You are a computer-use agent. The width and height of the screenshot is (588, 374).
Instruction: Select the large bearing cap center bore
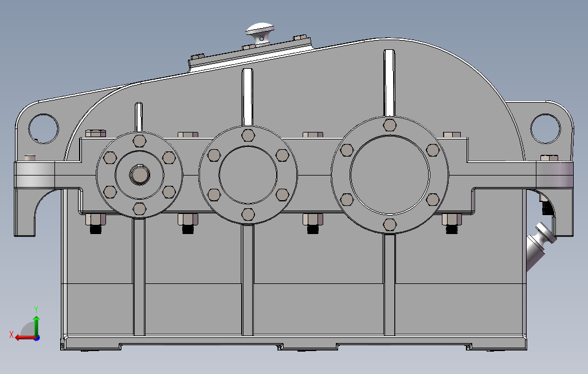(x=390, y=175)
